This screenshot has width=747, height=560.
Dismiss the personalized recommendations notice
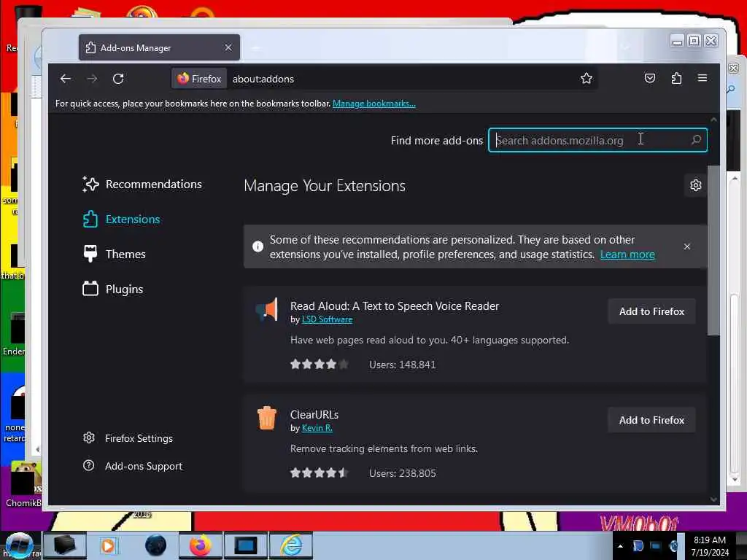(x=686, y=246)
